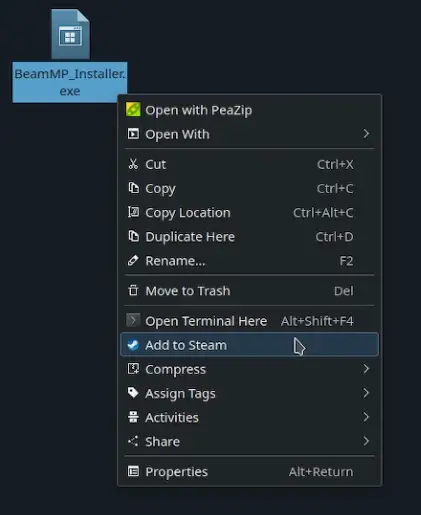Click the BeamMP_Installer.exe filename label
This screenshot has width=421, height=515.
pos(70,82)
